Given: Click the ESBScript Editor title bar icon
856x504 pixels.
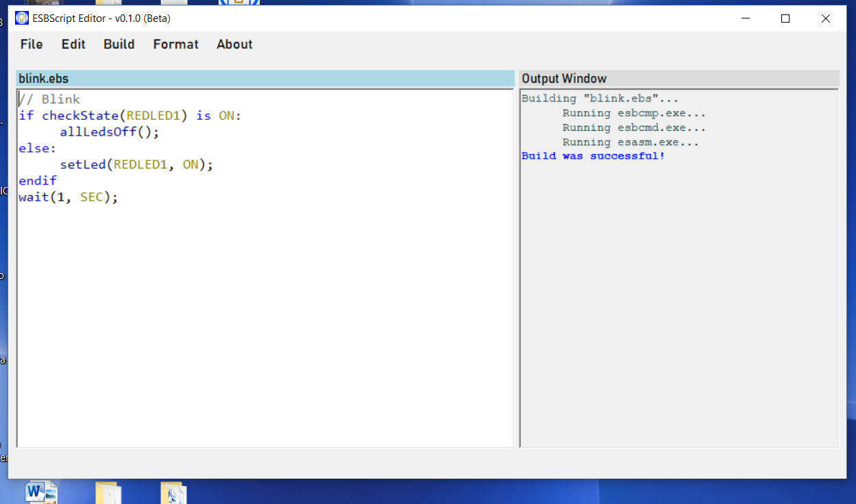Looking at the screenshot, I should (22, 18).
